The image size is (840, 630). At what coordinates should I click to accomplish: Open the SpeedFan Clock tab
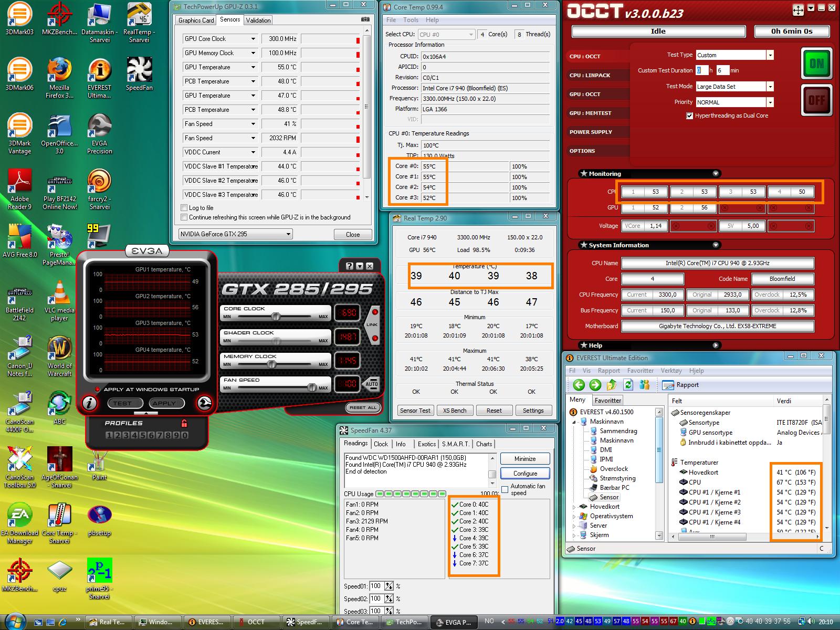(x=381, y=444)
